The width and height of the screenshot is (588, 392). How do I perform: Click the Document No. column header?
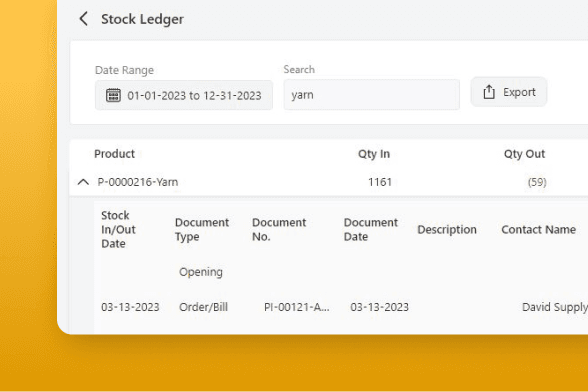[279, 230]
